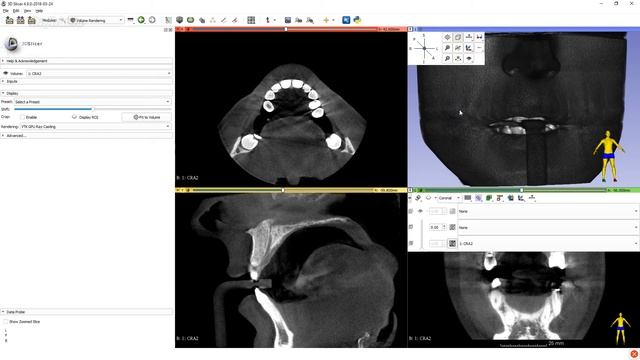Expand the Advanced section
The height and width of the screenshot is (360, 640).
click(x=87, y=136)
